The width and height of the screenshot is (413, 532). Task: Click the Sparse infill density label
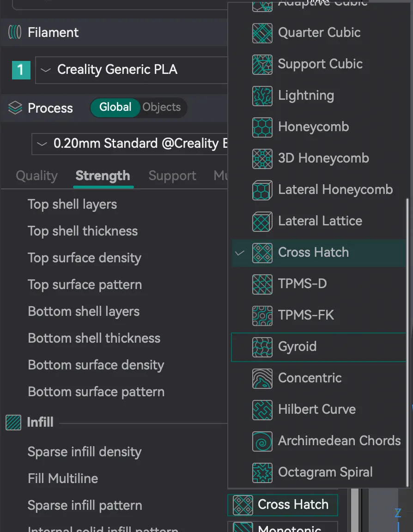[x=85, y=452]
